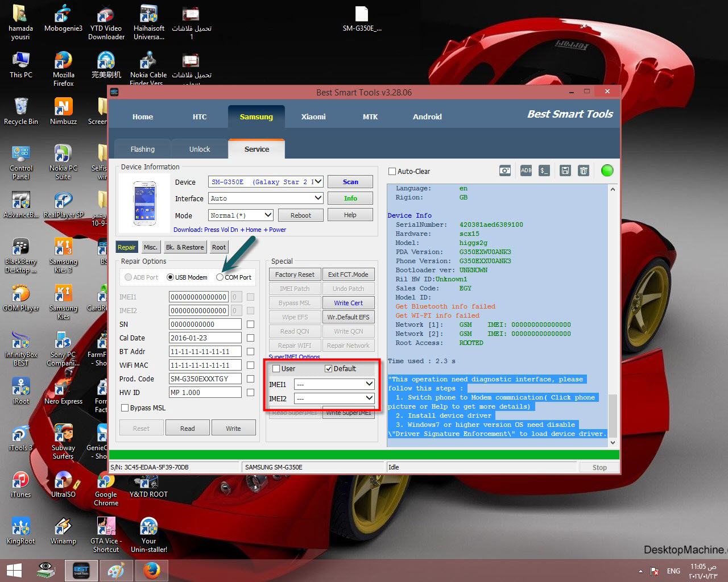Open Y&TD ROOT desktop shortcut
728x582 pixels.
148,484
